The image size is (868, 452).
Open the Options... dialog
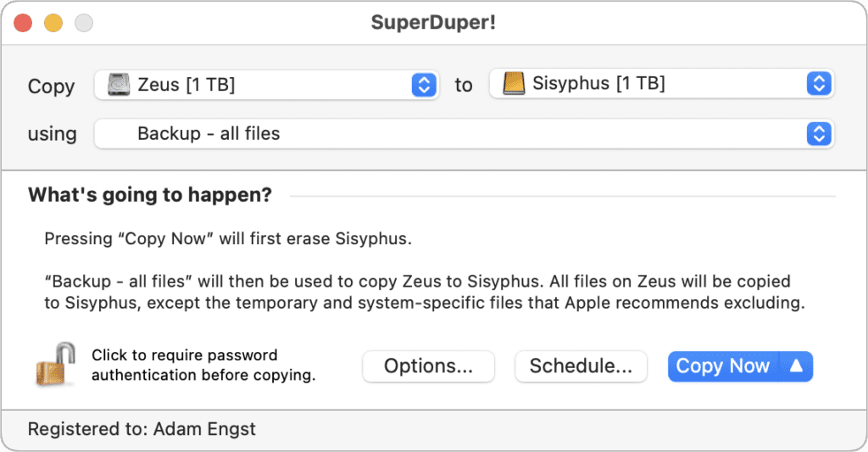[428, 366]
